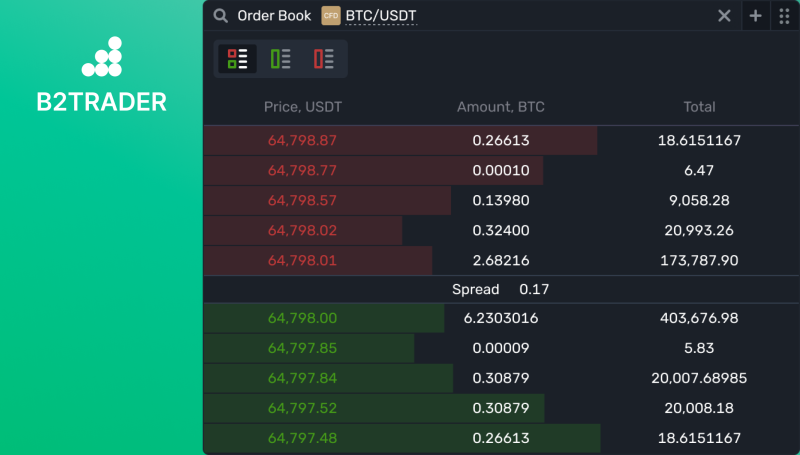Select the bid price 64,798.00
800x455 pixels.
tap(302, 319)
